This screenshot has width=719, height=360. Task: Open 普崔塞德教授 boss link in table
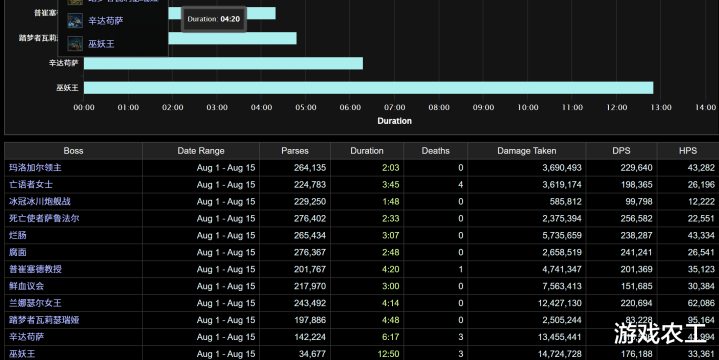(x=35, y=270)
